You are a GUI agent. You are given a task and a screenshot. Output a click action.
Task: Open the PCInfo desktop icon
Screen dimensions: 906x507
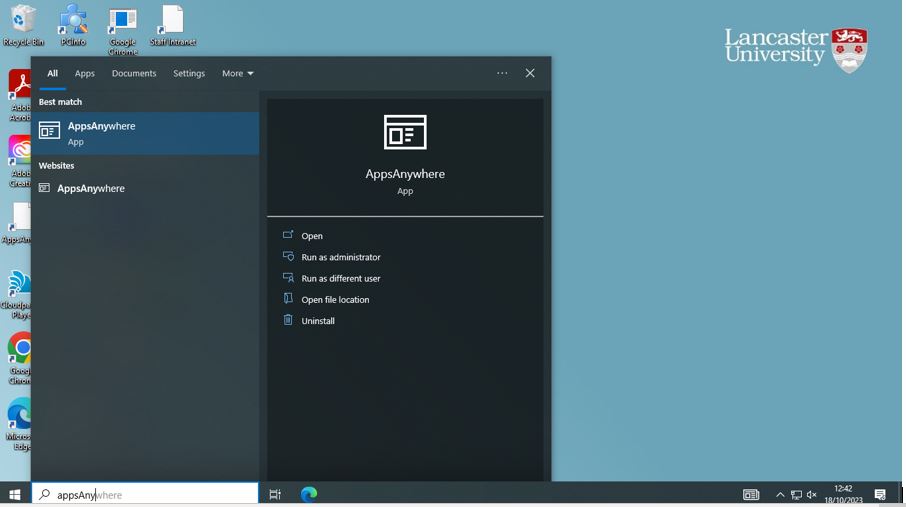[x=73, y=24]
